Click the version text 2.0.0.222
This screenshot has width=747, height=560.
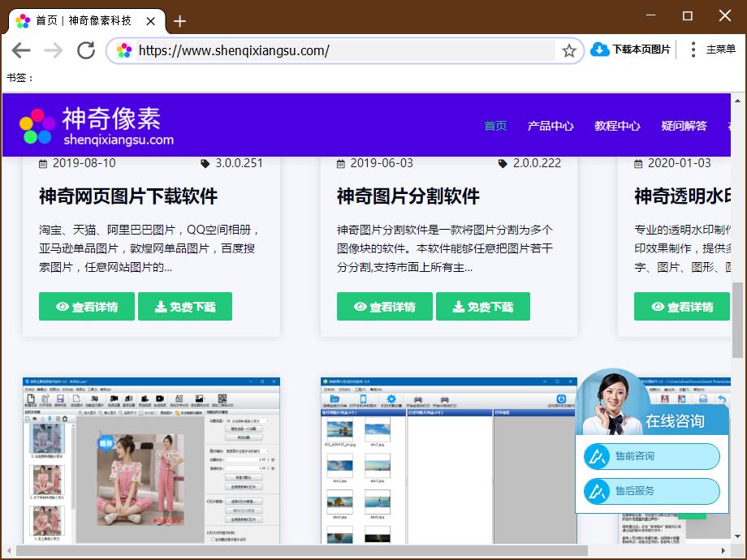pyautogui.click(x=537, y=163)
